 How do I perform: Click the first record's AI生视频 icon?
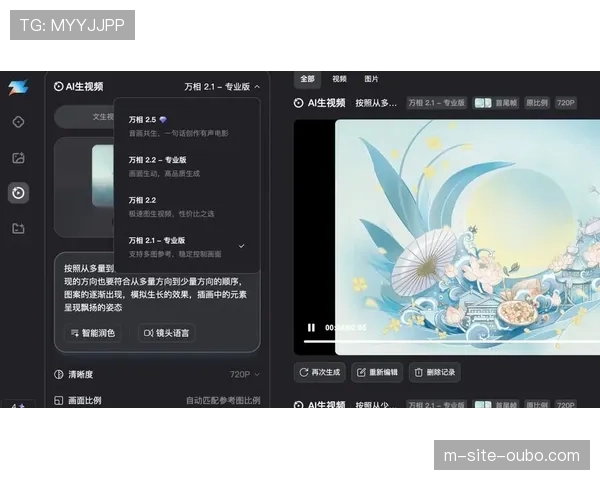(298, 103)
